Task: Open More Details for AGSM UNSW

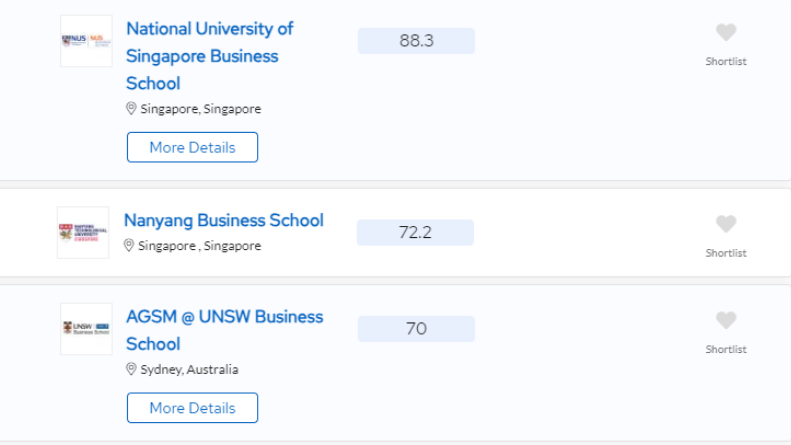Action: [x=192, y=408]
